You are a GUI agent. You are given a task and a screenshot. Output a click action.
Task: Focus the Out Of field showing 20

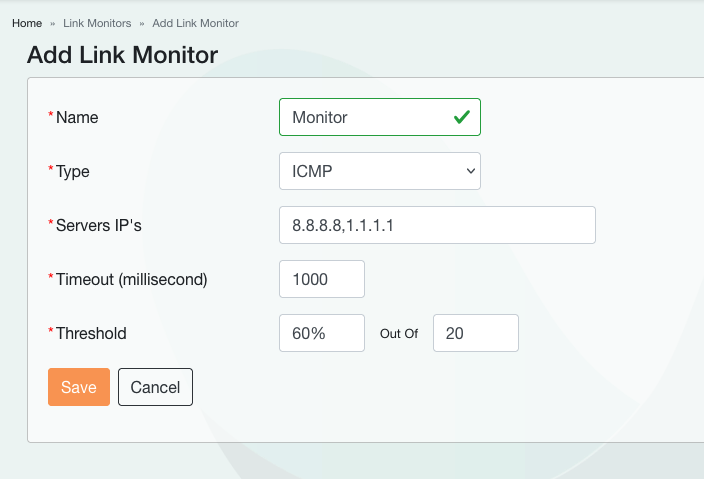tap(475, 333)
